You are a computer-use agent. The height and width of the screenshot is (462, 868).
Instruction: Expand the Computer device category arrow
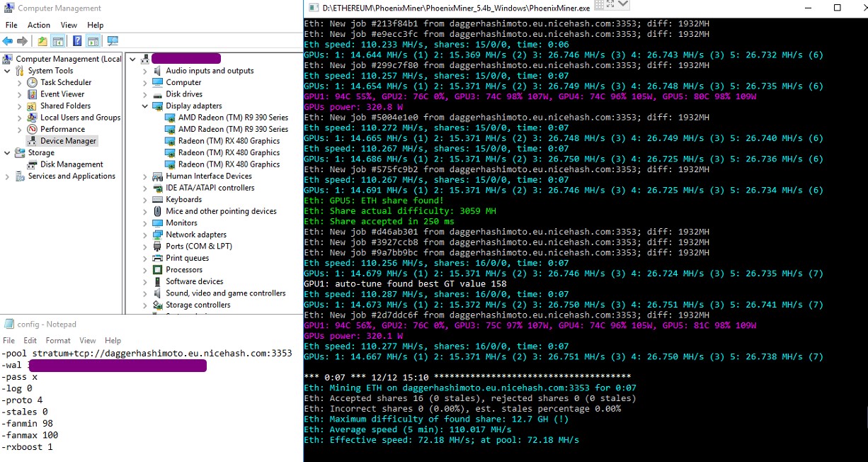[x=145, y=82]
